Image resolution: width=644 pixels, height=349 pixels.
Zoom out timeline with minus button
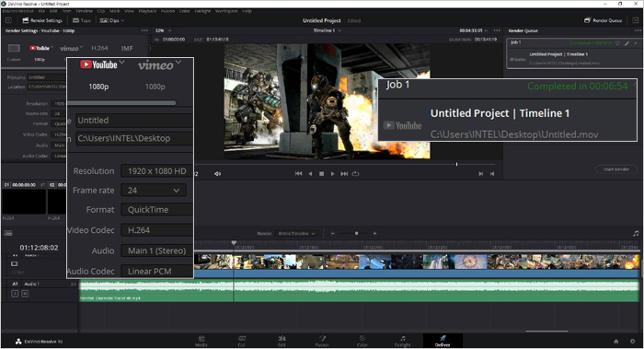332,234
